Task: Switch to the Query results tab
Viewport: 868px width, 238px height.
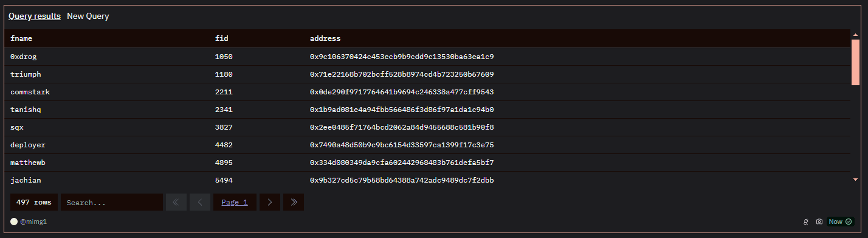Action: tap(35, 16)
